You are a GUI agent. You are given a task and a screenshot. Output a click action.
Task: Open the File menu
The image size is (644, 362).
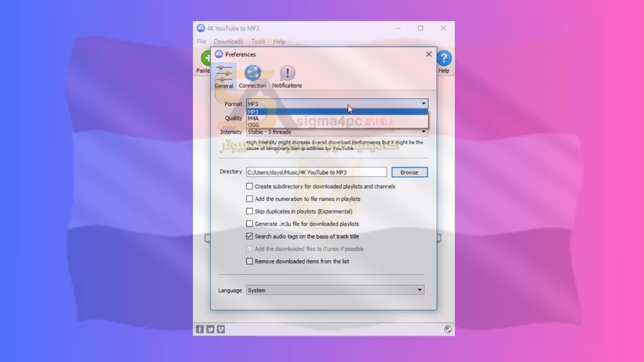click(201, 41)
